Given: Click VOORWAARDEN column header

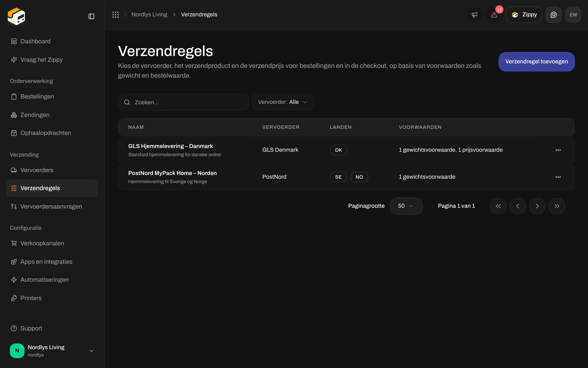Looking at the screenshot, I should [420, 127].
